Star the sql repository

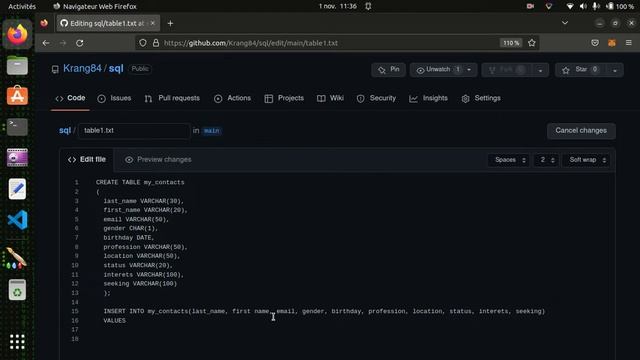pyautogui.click(x=581, y=70)
